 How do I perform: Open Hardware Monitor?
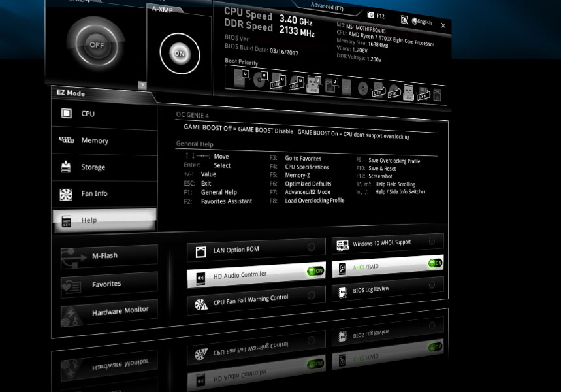109,312
